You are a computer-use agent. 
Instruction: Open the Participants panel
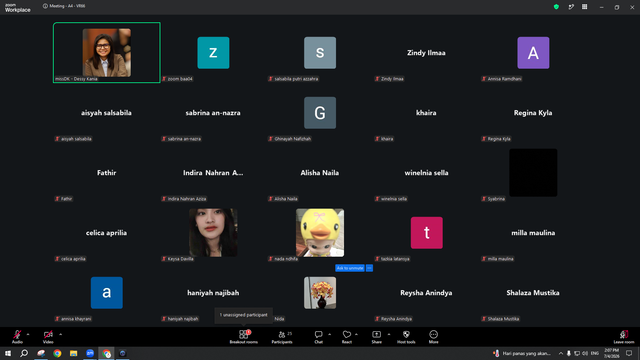click(x=282, y=337)
